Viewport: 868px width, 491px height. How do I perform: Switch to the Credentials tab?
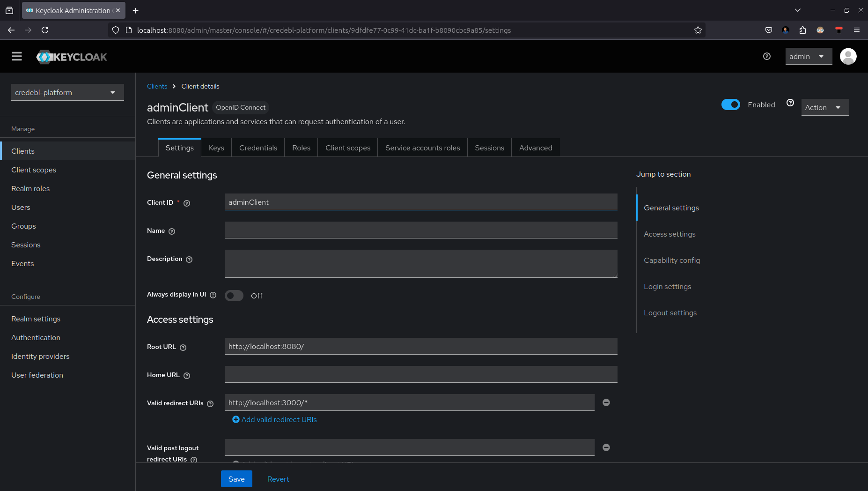pos(258,148)
